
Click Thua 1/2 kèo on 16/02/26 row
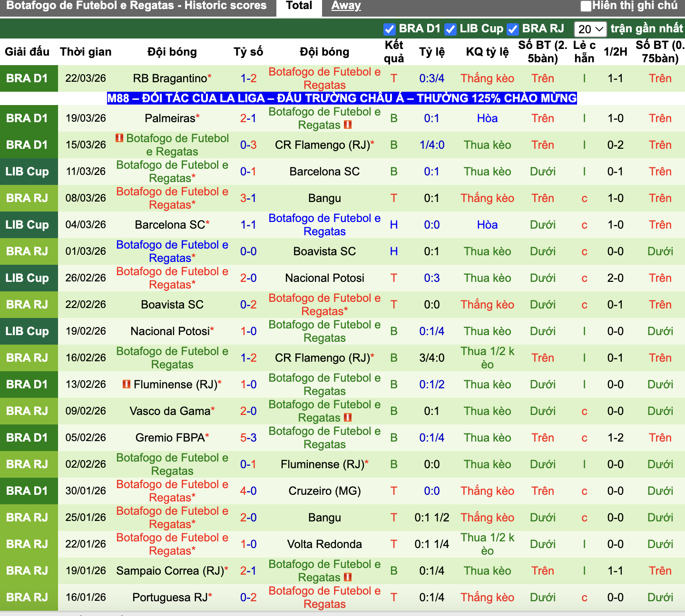pyautogui.click(x=487, y=358)
